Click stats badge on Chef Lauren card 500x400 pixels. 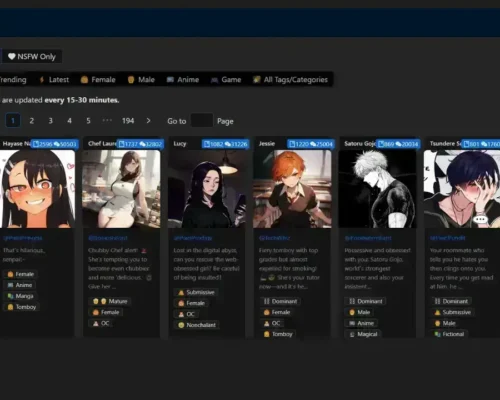click(140, 144)
